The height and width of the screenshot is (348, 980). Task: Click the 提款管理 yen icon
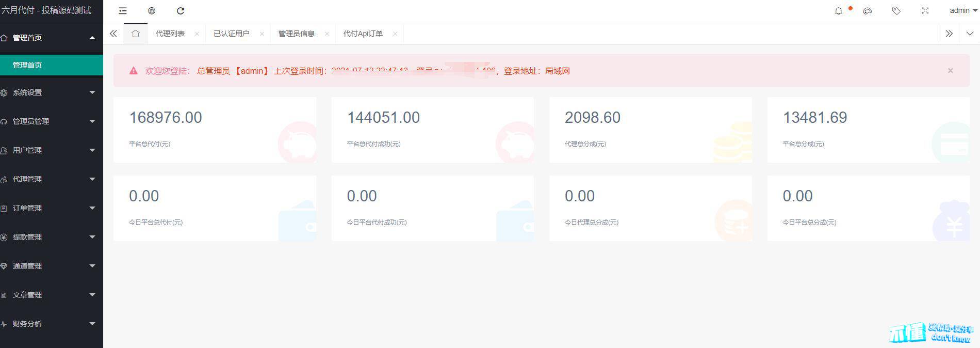click(x=4, y=238)
